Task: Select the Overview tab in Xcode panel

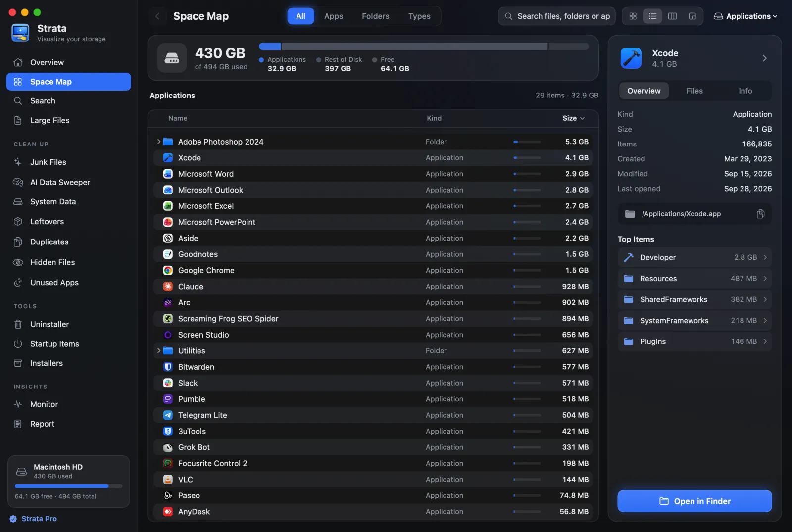Action: [x=644, y=91]
